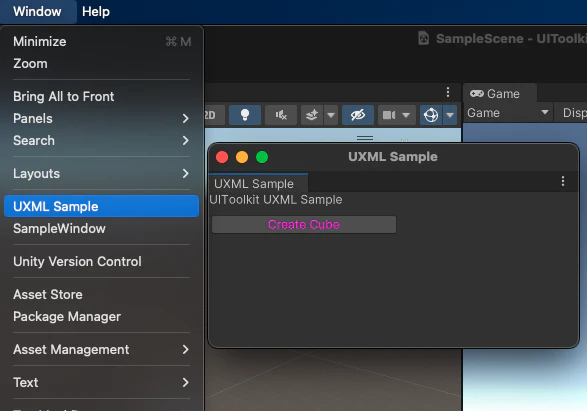The image size is (587, 411).
Task: Open the Window menu in menu bar
Action: pos(37,12)
